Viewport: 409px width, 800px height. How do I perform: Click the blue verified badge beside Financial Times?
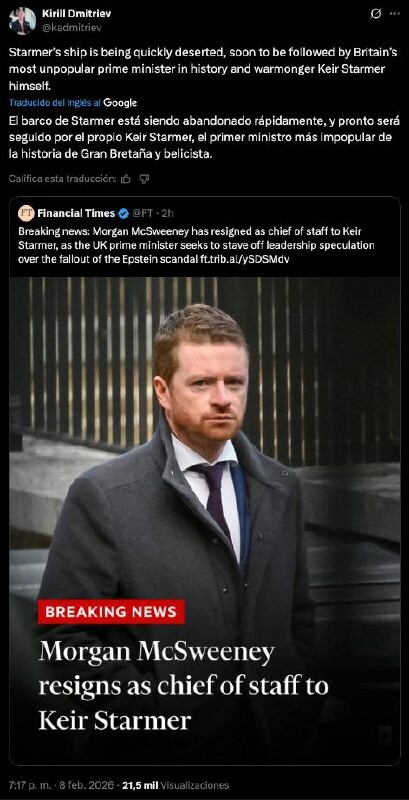(123, 213)
